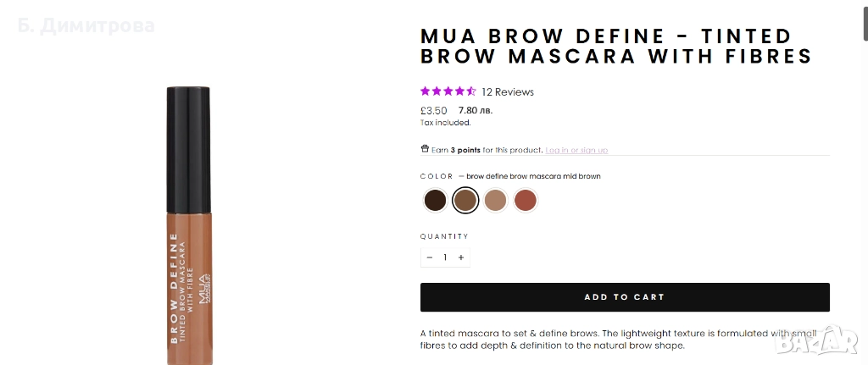Increase quantity with the plus button
The width and height of the screenshot is (868, 365).
click(x=460, y=257)
